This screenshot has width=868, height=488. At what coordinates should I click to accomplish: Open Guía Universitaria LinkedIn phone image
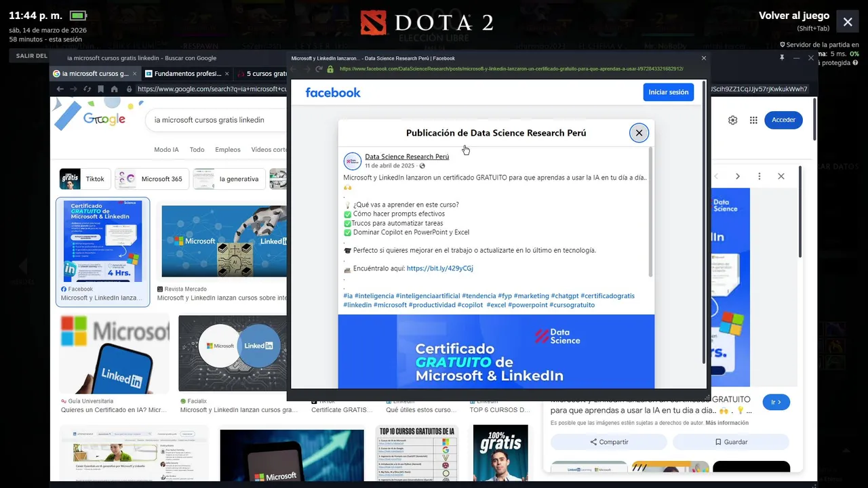[x=114, y=354]
